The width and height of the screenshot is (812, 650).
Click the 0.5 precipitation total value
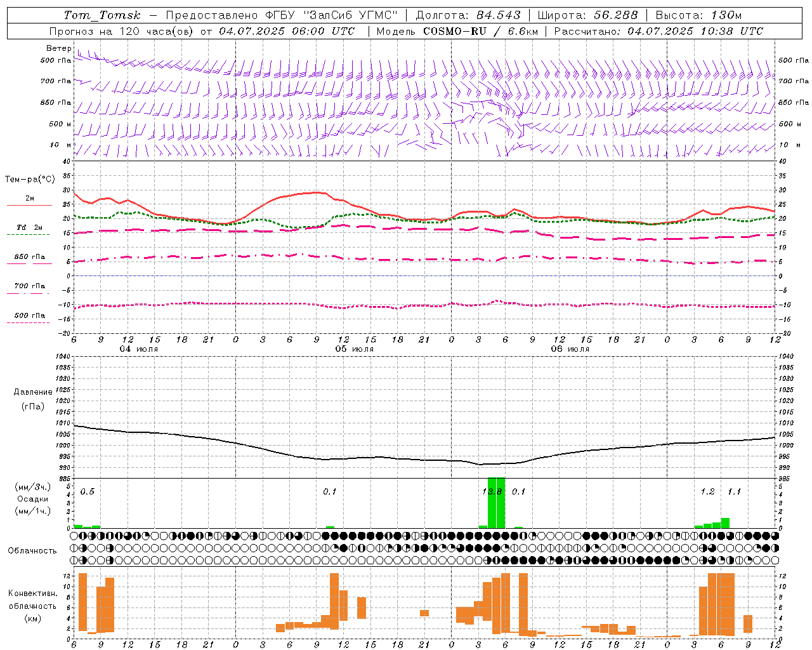tap(88, 492)
